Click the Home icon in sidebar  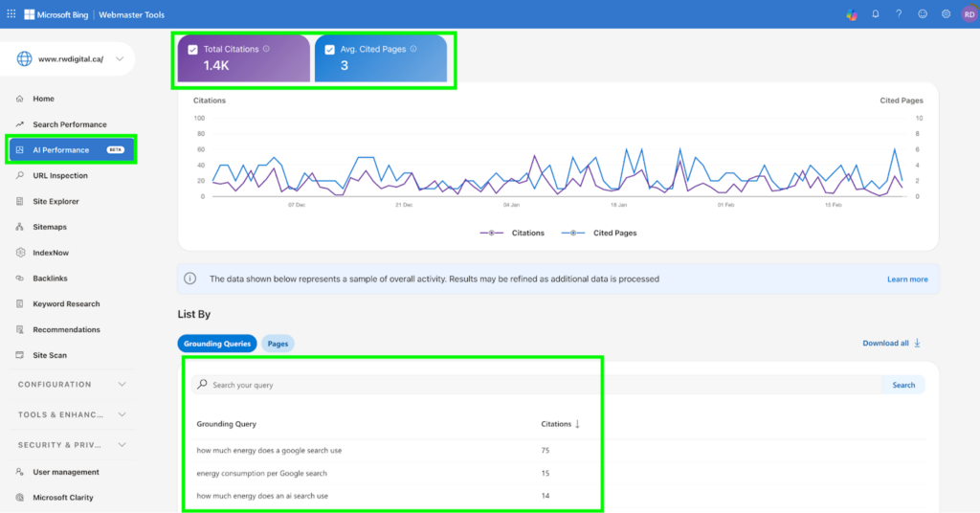[20, 99]
